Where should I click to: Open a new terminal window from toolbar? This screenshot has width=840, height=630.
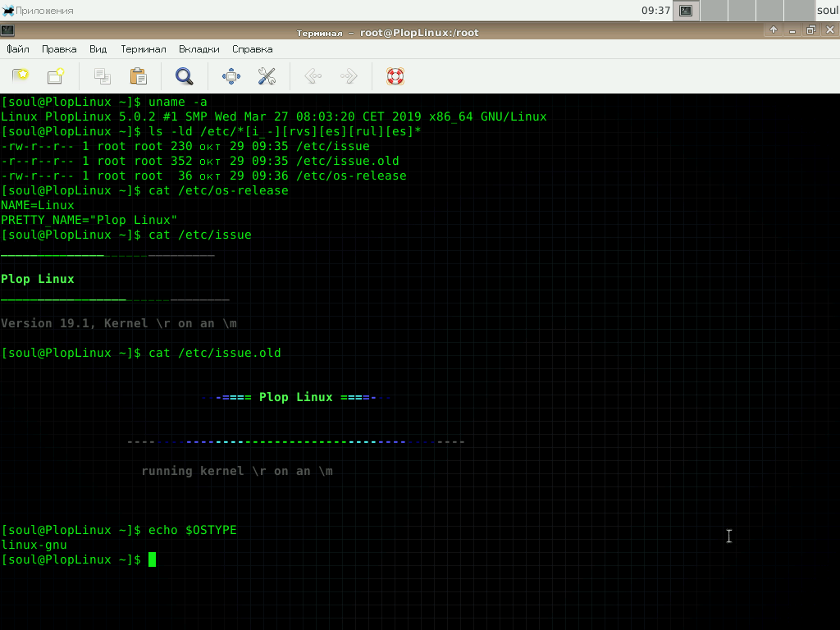point(56,76)
